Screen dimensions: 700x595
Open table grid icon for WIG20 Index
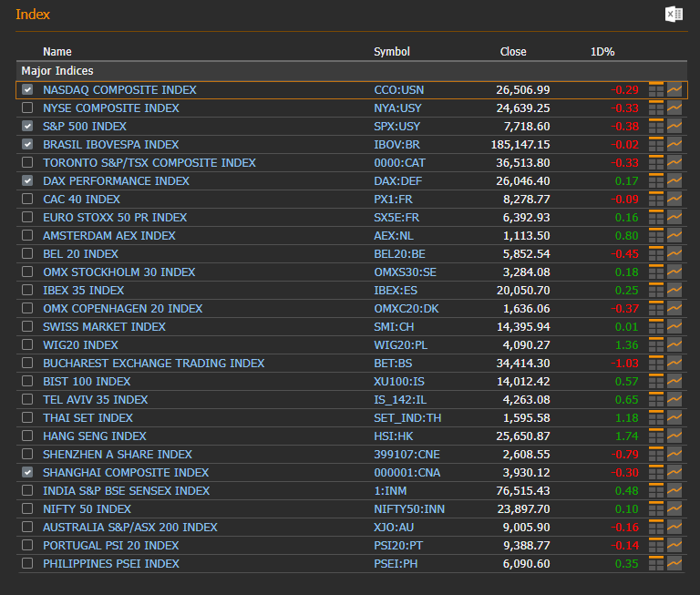click(x=656, y=345)
